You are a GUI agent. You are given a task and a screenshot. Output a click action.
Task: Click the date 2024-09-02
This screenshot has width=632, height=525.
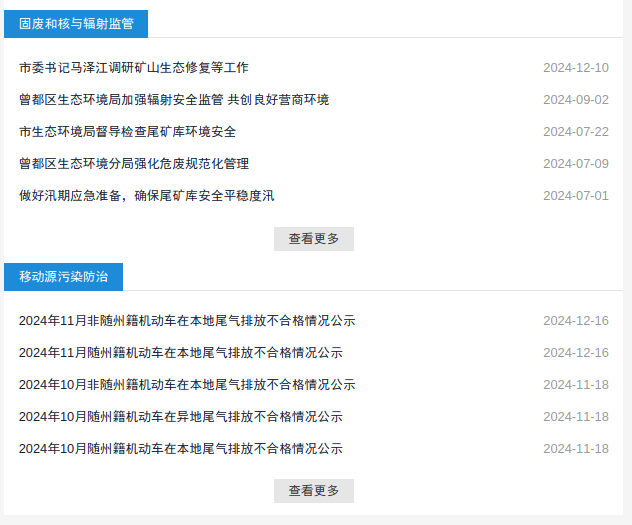point(576,100)
